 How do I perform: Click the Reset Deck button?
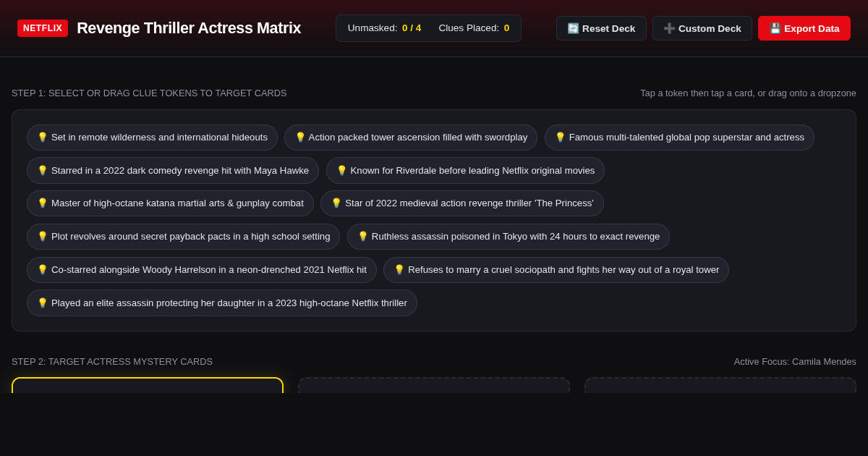(x=601, y=28)
